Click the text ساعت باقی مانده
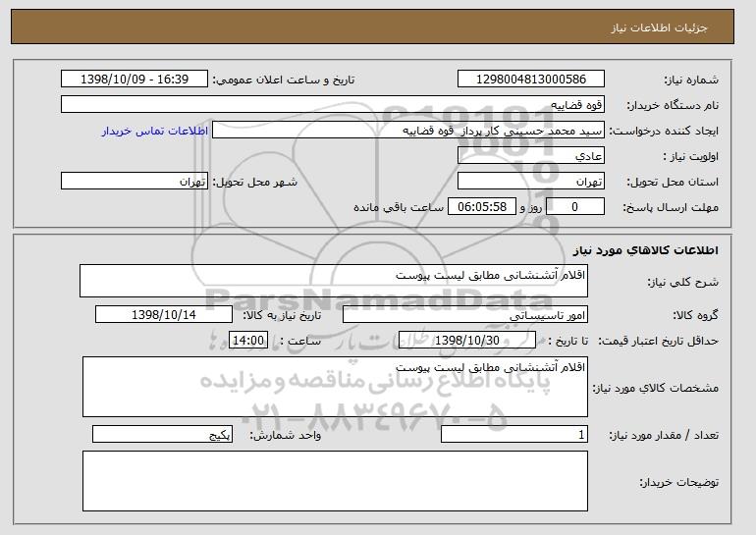Image resolution: width=756 pixels, height=535 pixels. pyautogui.click(x=399, y=208)
